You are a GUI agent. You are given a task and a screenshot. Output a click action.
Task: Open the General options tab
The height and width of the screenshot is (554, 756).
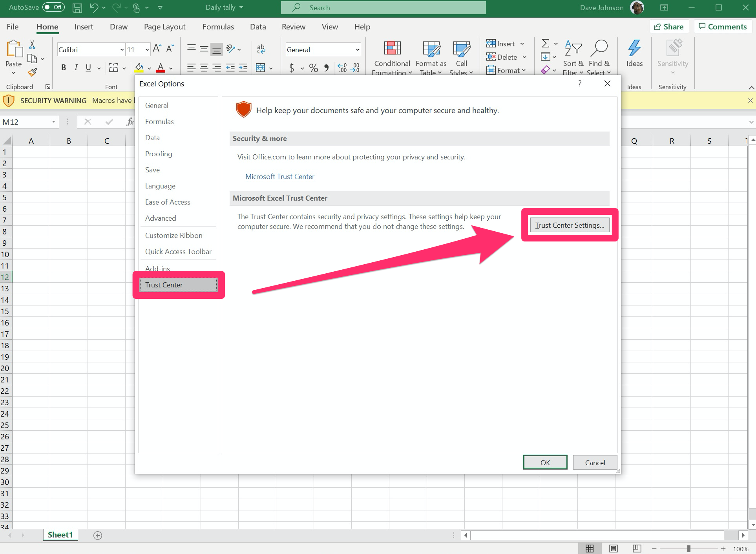point(156,106)
